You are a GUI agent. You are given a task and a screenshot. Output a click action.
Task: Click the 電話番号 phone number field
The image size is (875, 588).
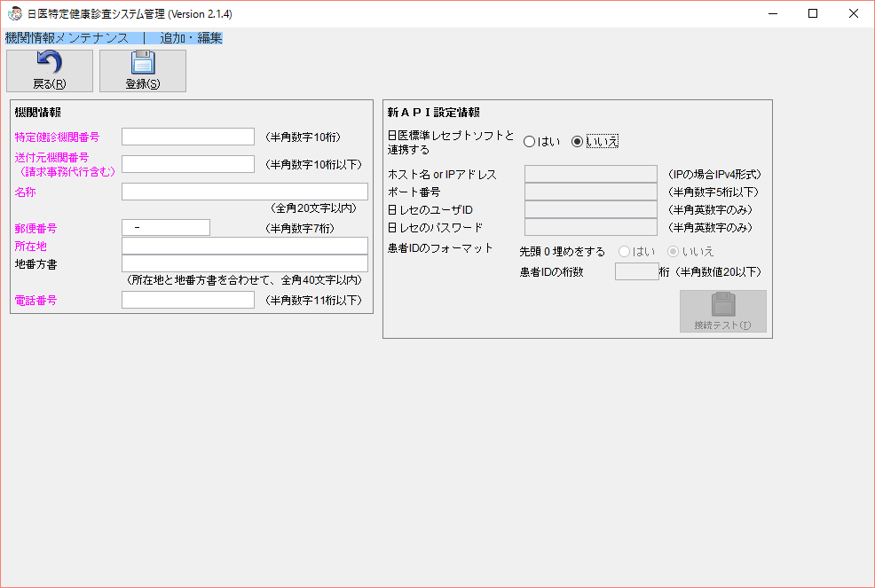187,299
